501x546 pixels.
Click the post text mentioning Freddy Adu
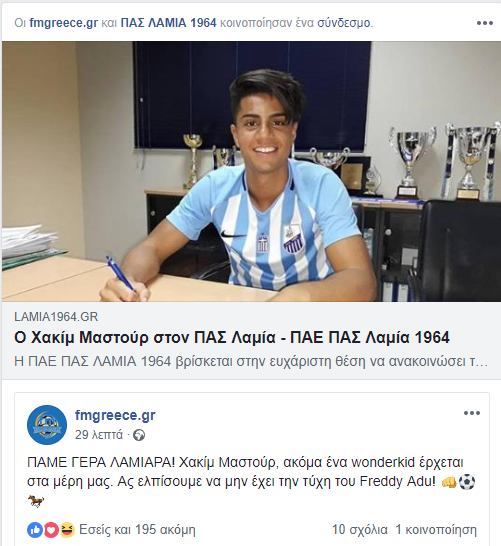(x=251, y=482)
